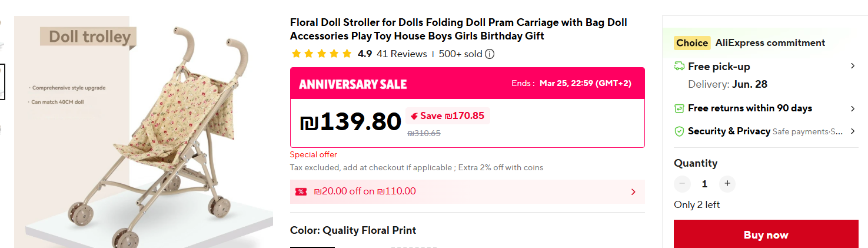Select the Quality Floral Print color option

point(312,246)
